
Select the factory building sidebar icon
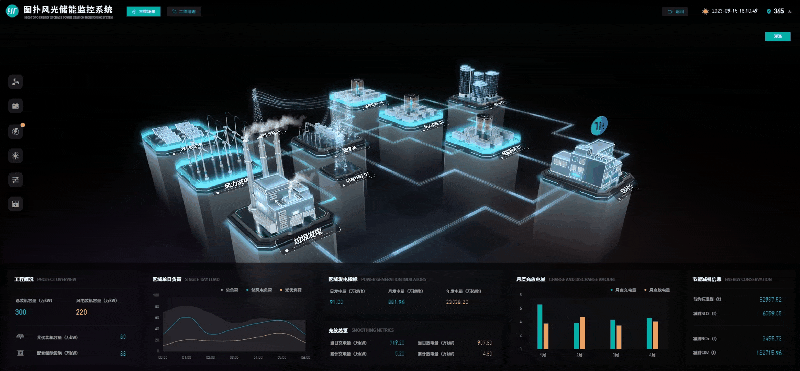tap(16, 204)
